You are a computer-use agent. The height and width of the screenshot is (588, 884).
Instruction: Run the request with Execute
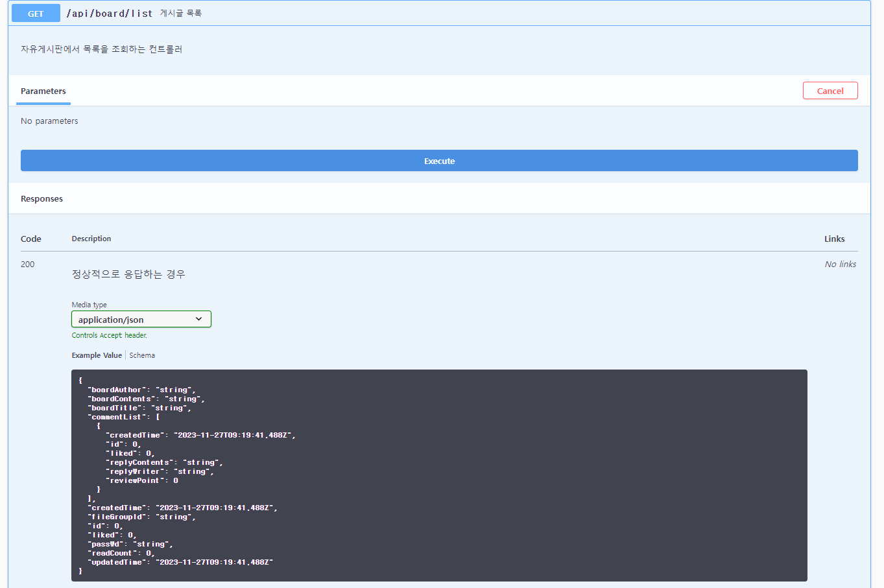point(439,161)
